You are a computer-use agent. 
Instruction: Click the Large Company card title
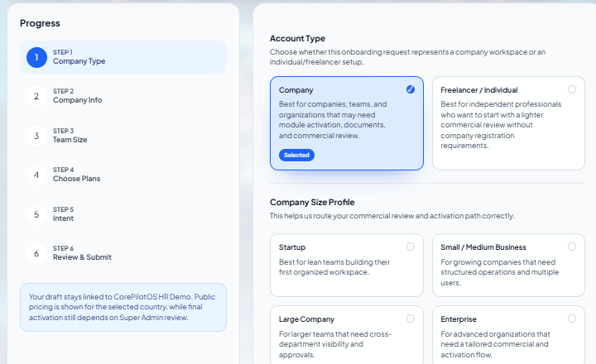click(307, 319)
